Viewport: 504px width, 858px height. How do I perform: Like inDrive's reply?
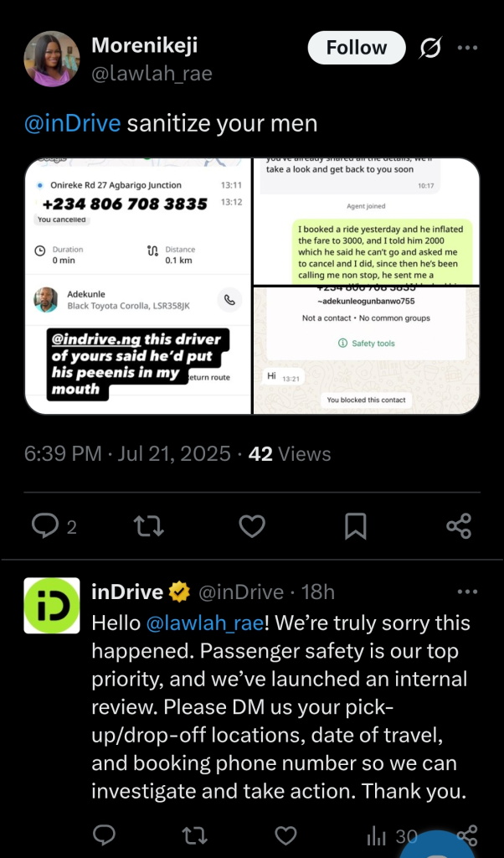[x=285, y=835]
